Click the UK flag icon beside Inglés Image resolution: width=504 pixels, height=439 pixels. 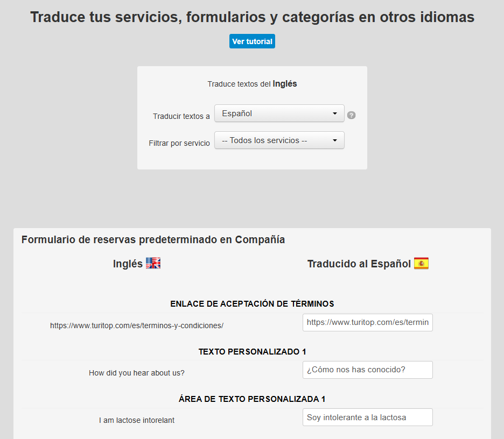click(153, 263)
